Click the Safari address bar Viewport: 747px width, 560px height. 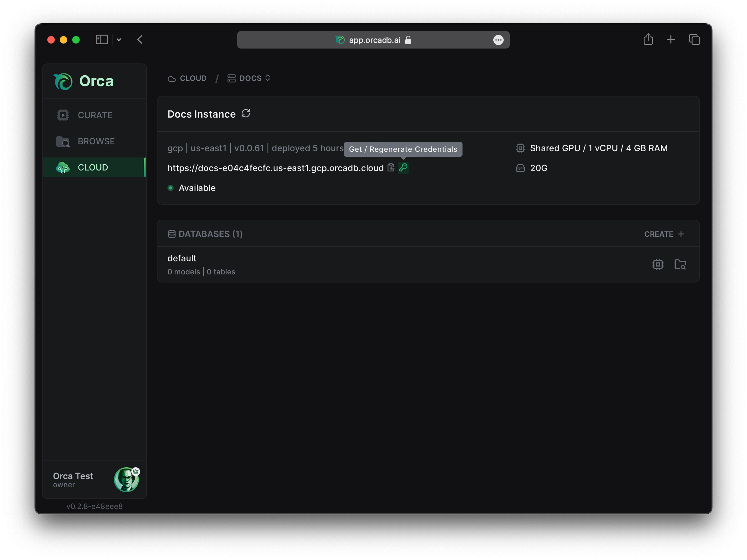[373, 40]
